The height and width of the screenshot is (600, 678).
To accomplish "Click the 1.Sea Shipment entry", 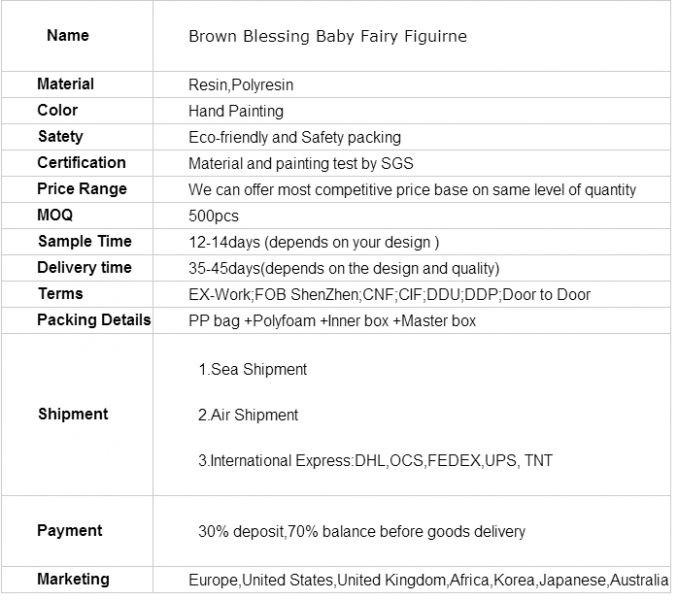I will (253, 370).
